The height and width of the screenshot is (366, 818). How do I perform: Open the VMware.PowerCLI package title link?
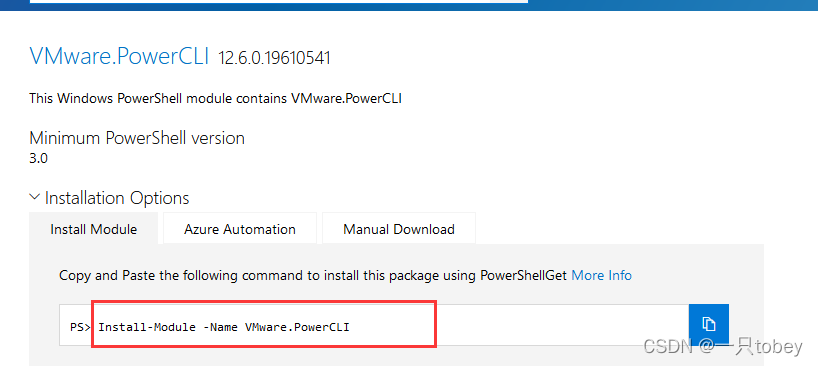tap(119, 56)
